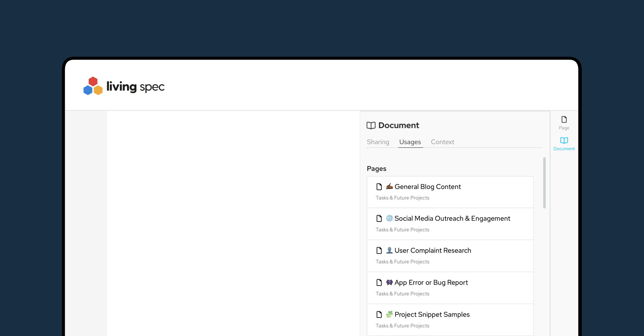Switch to the Sharing tab
This screenshot has height=336, width=644.
point(378,142)
